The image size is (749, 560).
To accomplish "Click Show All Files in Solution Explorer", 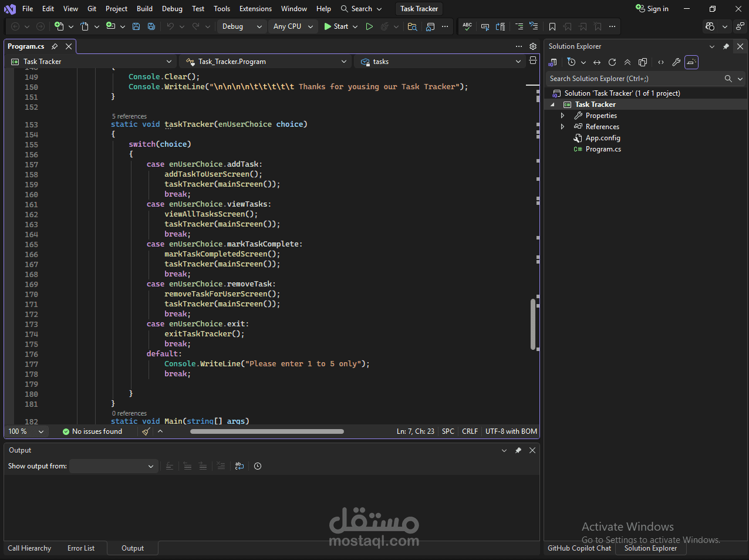I will [x=643, y=62].
